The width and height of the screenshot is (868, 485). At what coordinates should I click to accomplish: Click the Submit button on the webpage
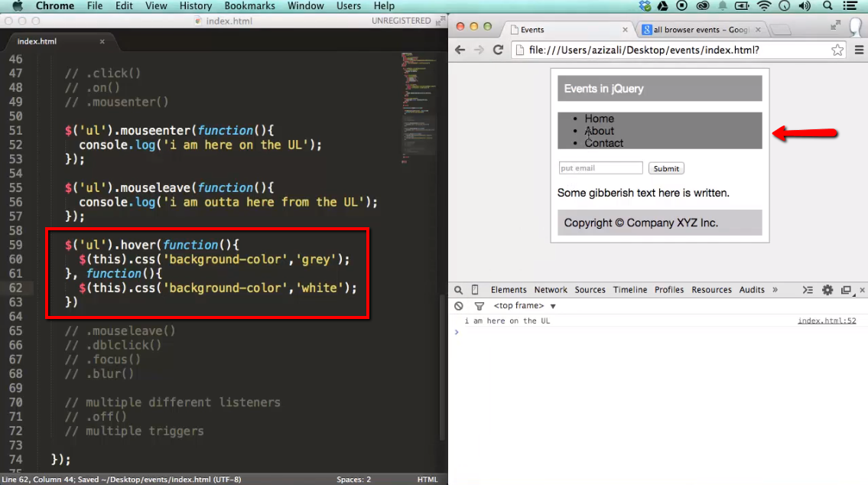(x=665, y=168)
